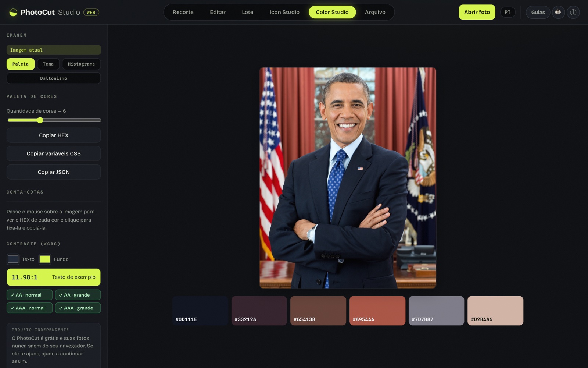
Task: Click the PROJETO INDEPENDENTE info card
Action: tap(54, 346)
